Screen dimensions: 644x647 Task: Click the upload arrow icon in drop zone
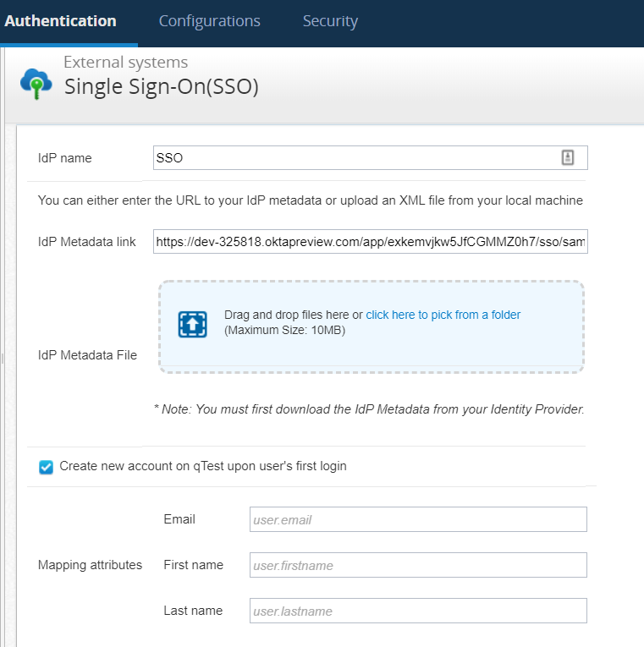click(192, 324)
